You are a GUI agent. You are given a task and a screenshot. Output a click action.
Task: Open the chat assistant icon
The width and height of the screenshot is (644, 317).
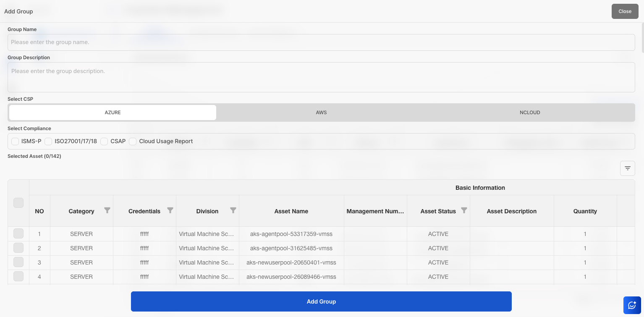(632, 305)
